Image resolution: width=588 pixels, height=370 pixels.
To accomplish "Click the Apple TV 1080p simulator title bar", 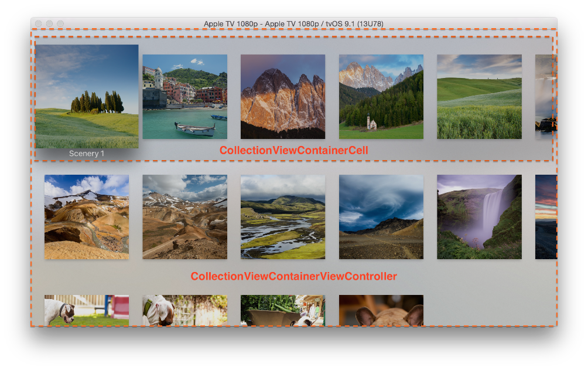I will [x=293, y=23].
